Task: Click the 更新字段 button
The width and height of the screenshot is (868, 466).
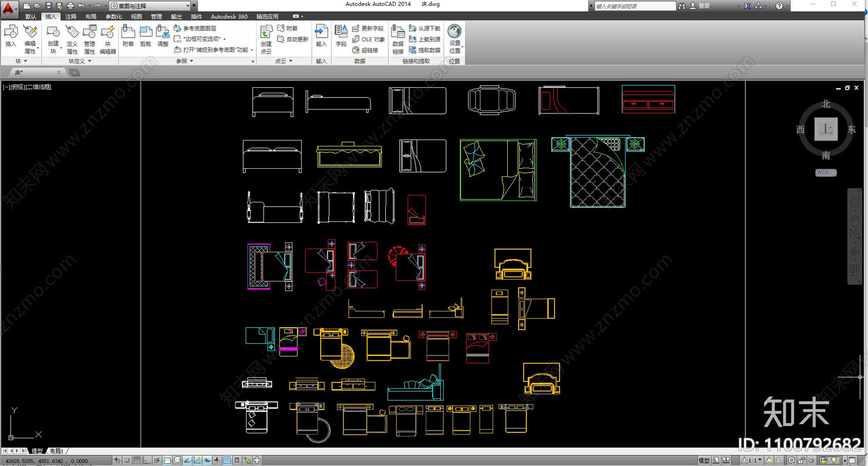Action: click(x=368, y=28)
